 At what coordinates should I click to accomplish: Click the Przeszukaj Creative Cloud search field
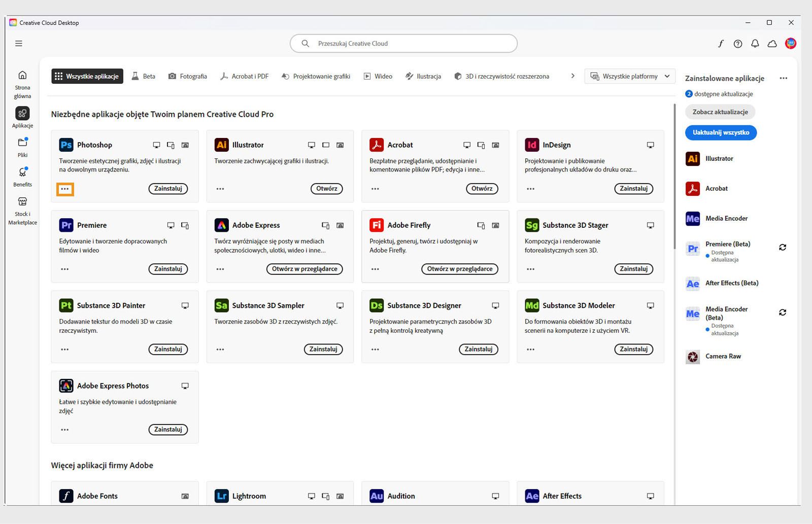[x=403, y=44]
